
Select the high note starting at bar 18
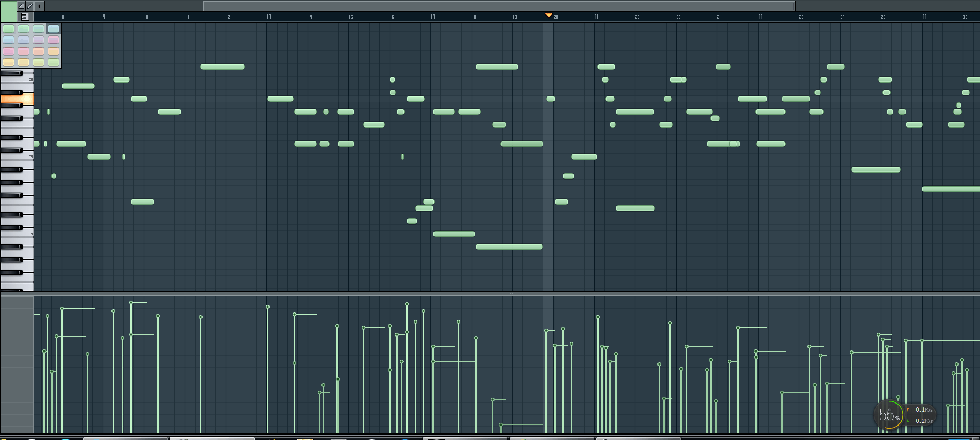[x=497, y=66]
